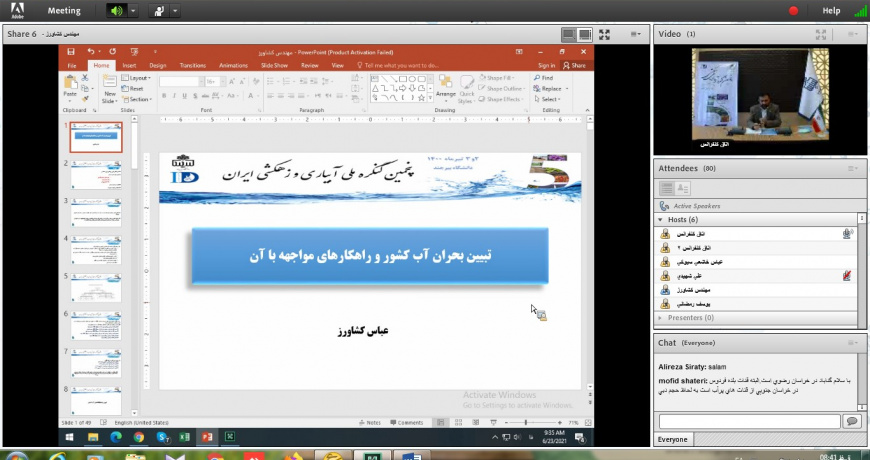Click PowerPoint Save icon in quick access
The height and width of the screenshot is (460, 870).
[70, 52]
